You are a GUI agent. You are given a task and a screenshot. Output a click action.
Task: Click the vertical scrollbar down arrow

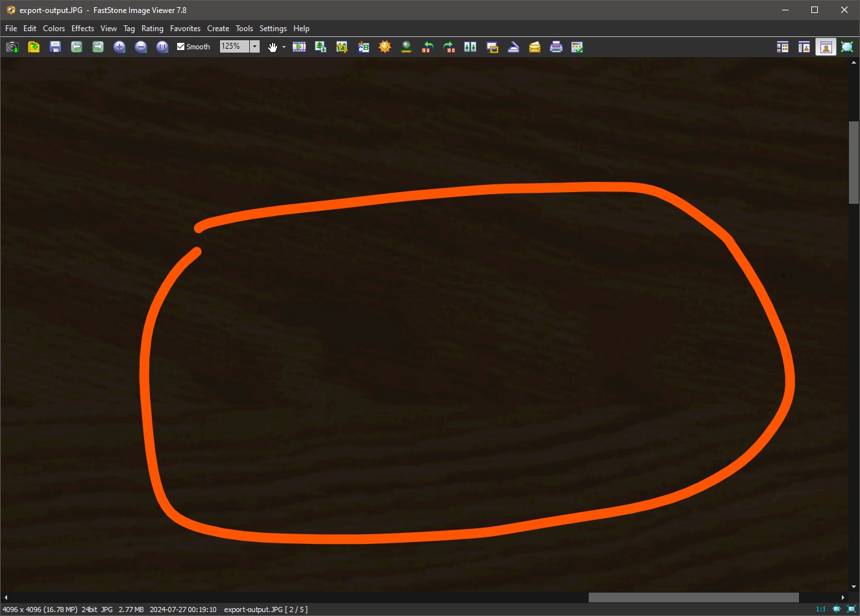(854, 587)
